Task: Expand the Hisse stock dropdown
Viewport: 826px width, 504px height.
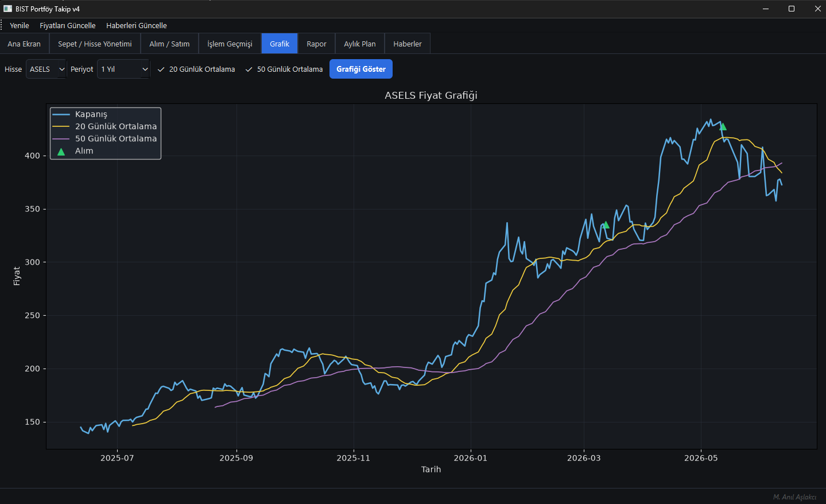Action: pyautogui.click(x=46, y=69)
